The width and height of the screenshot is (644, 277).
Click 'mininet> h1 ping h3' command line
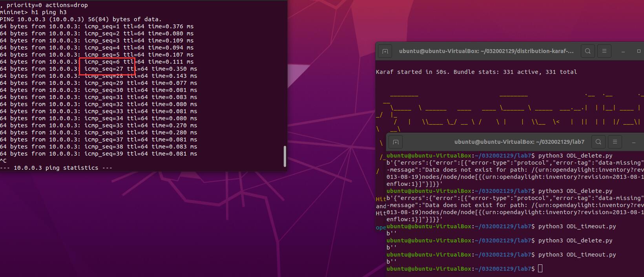pyautogui.click(x=33, y=12)
